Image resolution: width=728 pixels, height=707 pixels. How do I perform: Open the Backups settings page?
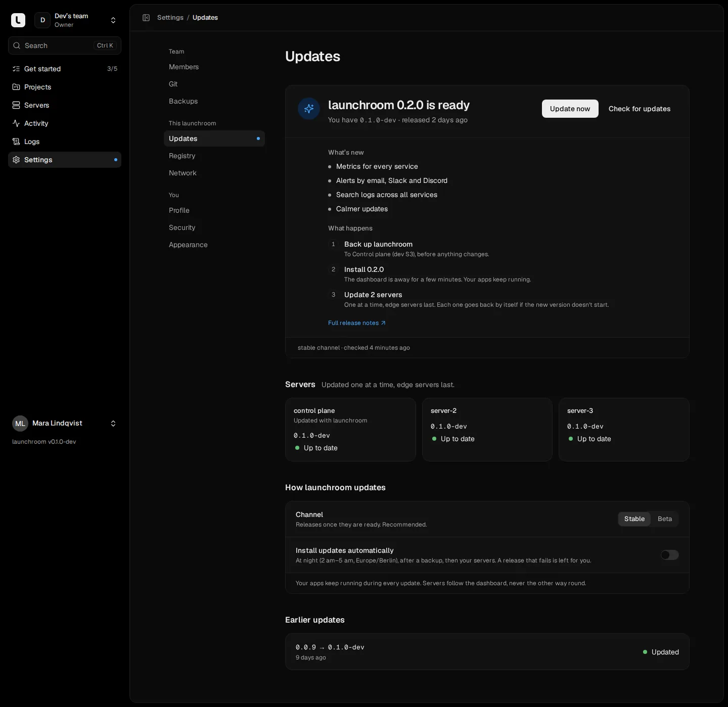[x=214, y=101]
